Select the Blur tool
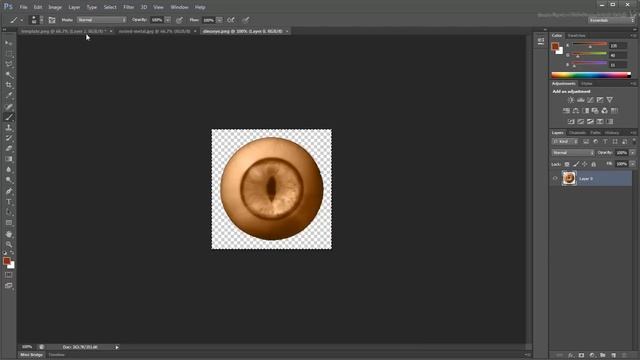This screenshot has height=360, width=640. pos(9,170)
